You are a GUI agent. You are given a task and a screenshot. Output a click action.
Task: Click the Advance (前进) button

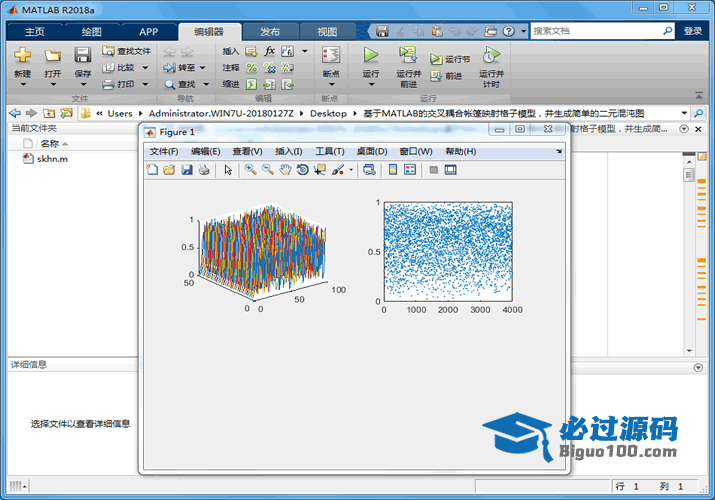tap(446, 76)
